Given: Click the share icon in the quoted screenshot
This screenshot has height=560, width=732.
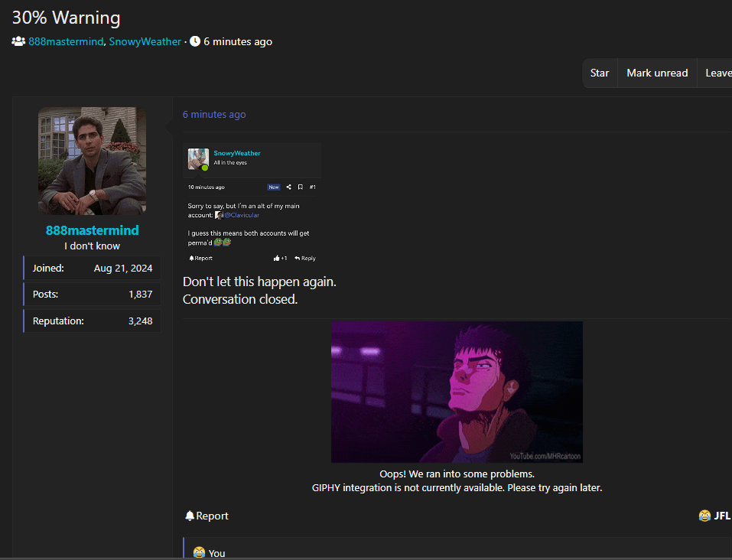Looking at the screenshot, I should [288, 187].
